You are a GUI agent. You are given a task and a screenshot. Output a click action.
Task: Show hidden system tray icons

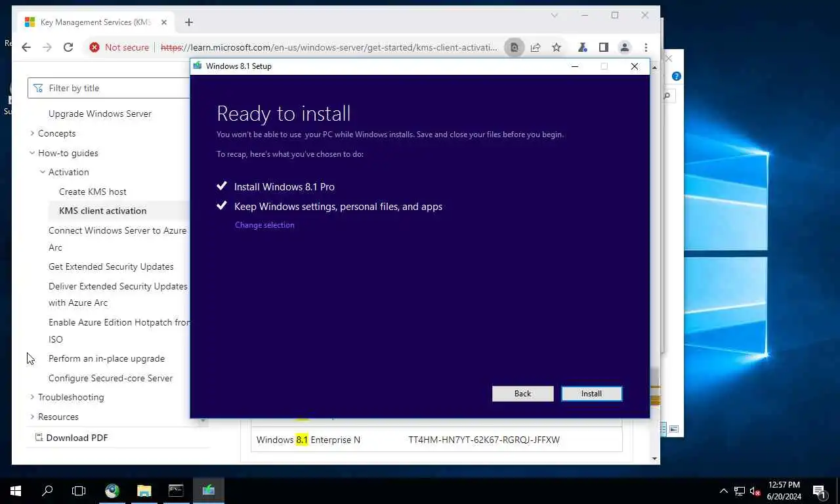[724, 491]
